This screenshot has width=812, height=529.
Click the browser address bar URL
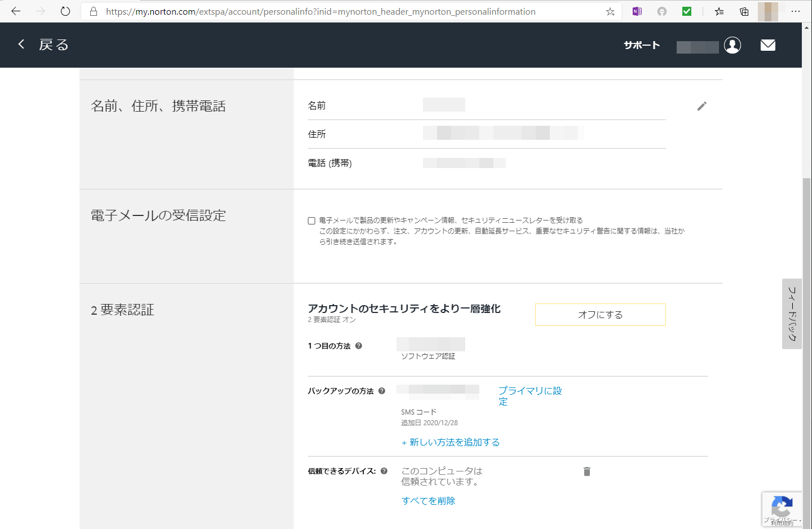pyautogui.click(x=321, y=11)
